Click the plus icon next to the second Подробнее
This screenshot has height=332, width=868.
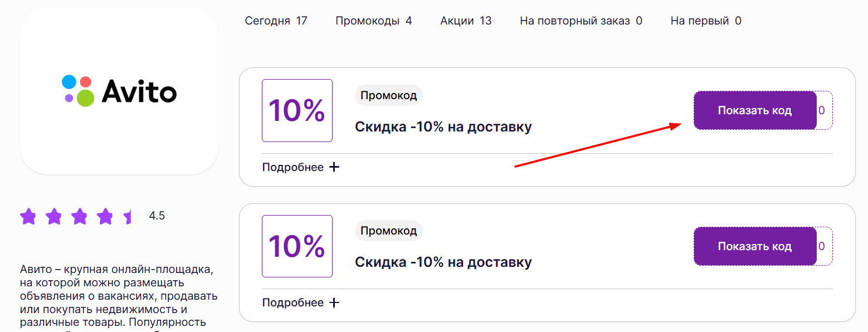333,302
